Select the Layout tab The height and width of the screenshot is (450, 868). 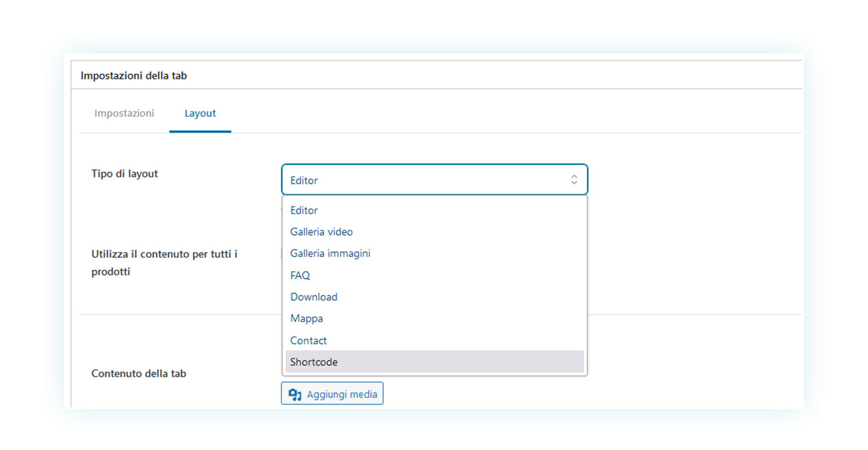(200, 113)
